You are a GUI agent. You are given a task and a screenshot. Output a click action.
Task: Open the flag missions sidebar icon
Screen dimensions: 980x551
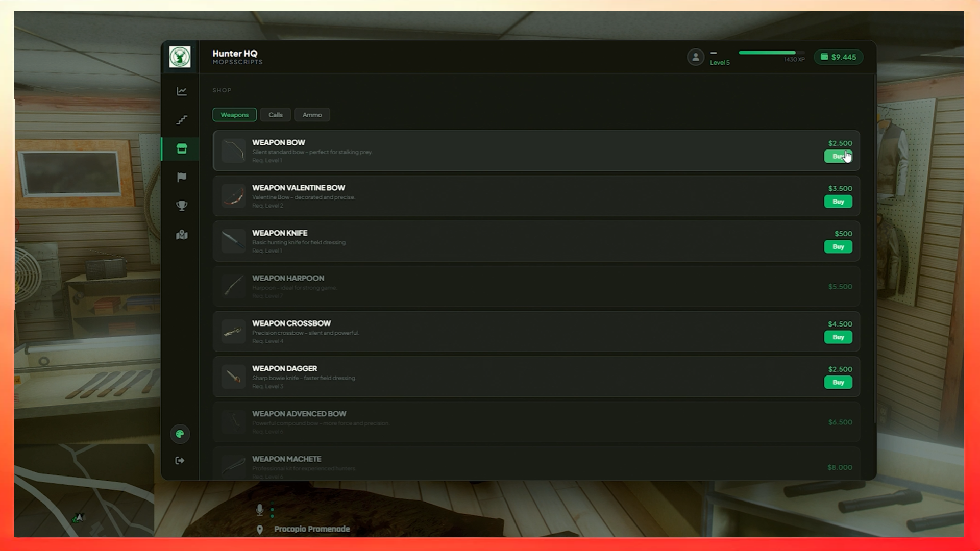pos(182,177)
